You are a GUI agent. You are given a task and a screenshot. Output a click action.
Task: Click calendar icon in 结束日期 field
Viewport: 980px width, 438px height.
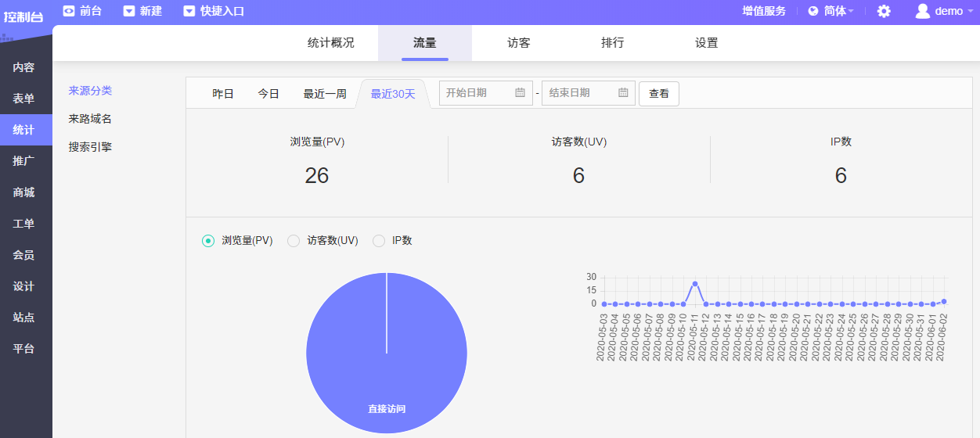(x=623, y=92)
